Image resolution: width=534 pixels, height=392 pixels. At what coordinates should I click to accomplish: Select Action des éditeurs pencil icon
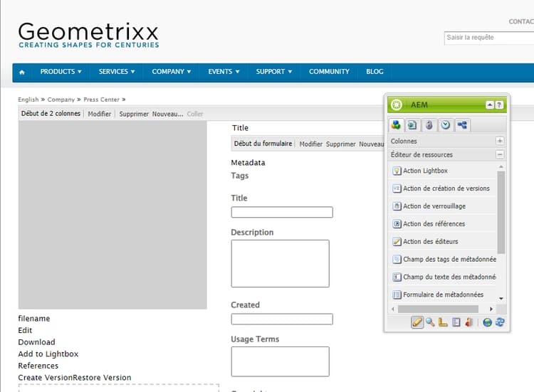pos(397,242)
